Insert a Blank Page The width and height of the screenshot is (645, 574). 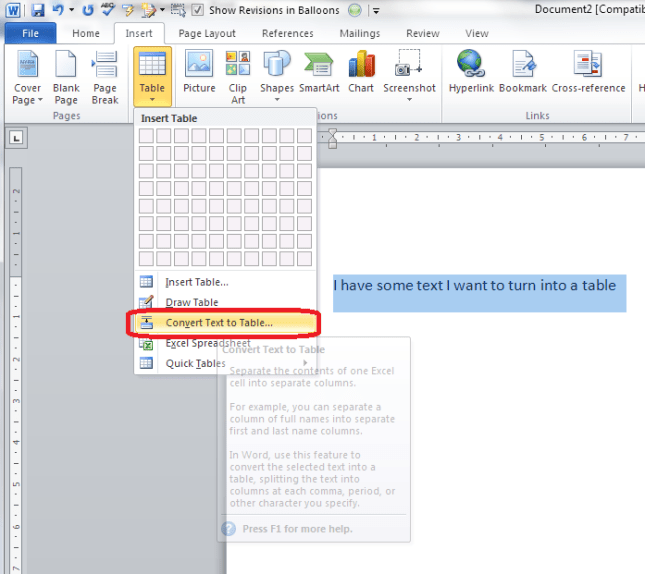click(x=66, y=76)
